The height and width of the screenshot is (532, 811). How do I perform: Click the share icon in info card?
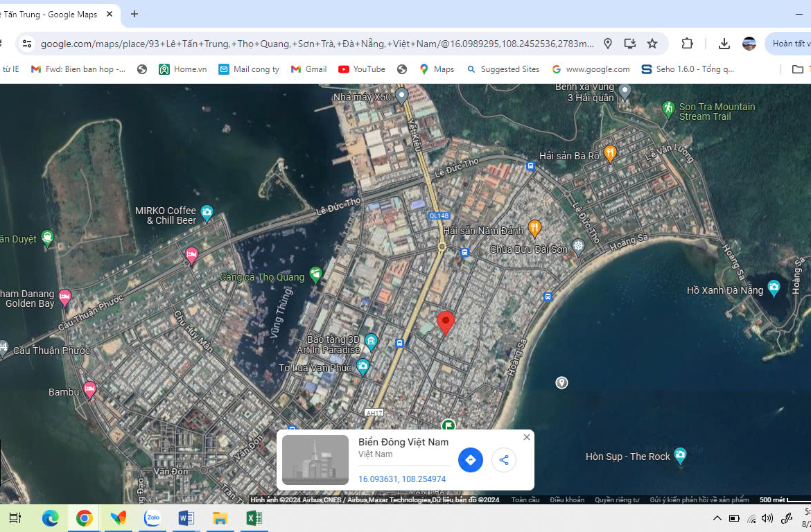pos(504,460)
